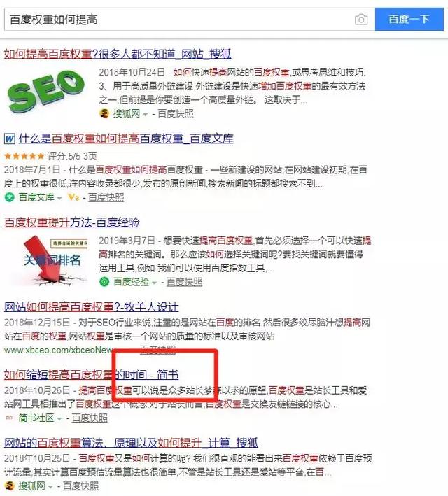The width and height of the screenshot is (448, 496).
Task: Open 百度快照 link under 百度文库 result
Action: 106,197
